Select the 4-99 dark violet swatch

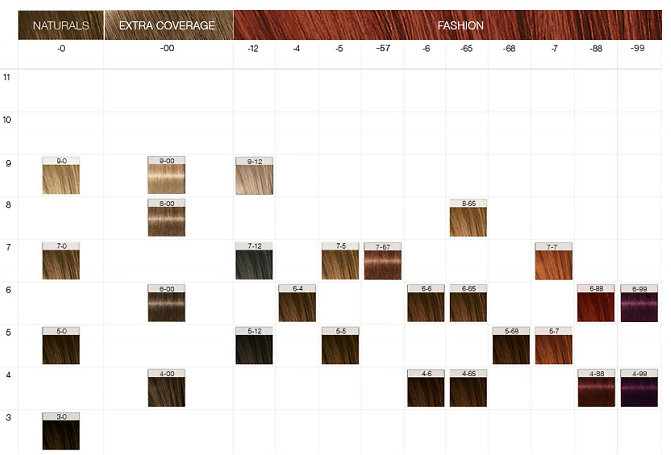tap(639, 389)
